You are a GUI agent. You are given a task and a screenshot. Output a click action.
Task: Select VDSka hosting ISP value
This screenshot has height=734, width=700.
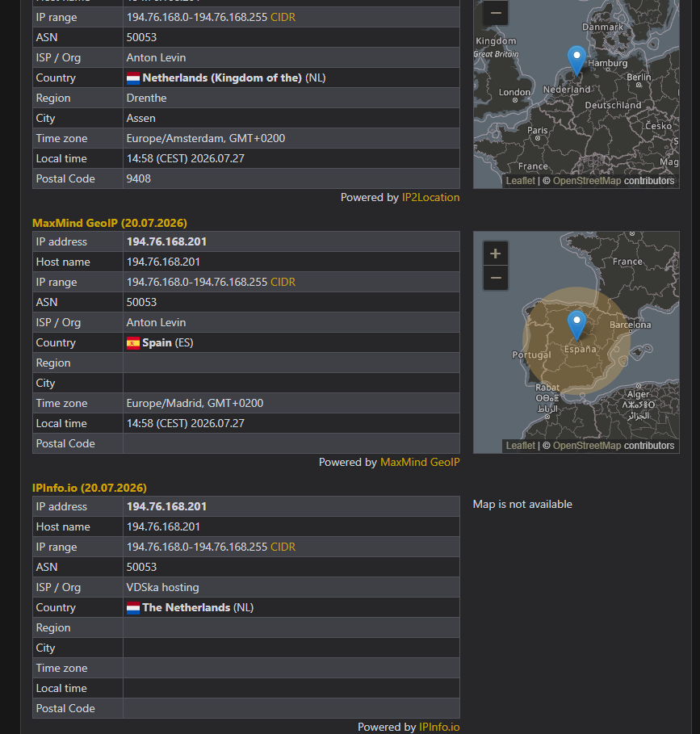click(x=163, y=588)
